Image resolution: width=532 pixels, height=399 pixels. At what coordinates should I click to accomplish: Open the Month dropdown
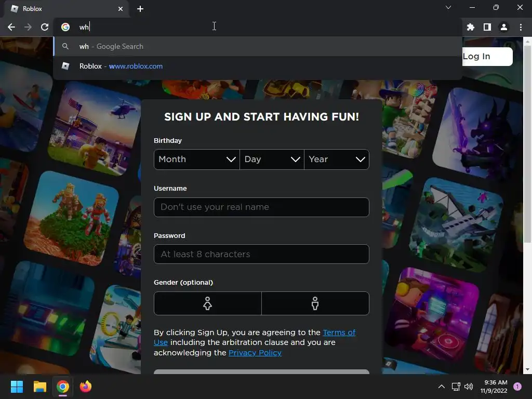pyautogui.click(x=197, y=159)
